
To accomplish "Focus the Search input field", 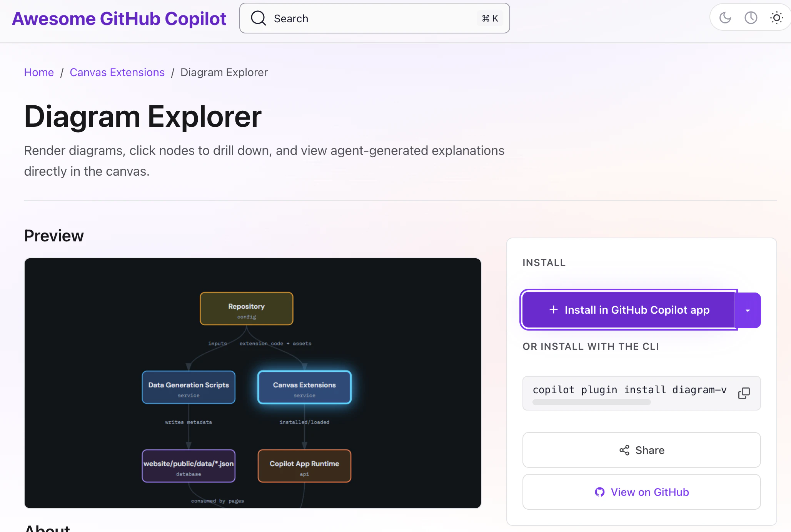I will (x=375, y=18).
